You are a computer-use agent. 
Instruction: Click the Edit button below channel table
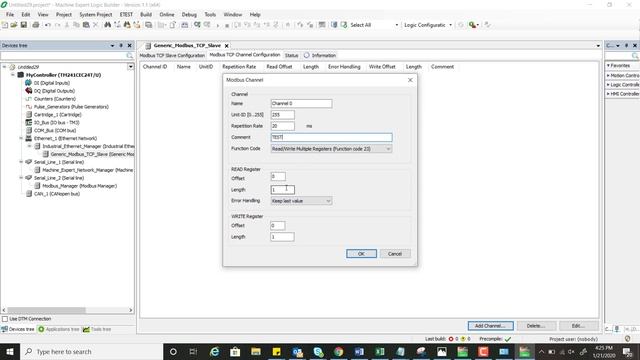578,326
